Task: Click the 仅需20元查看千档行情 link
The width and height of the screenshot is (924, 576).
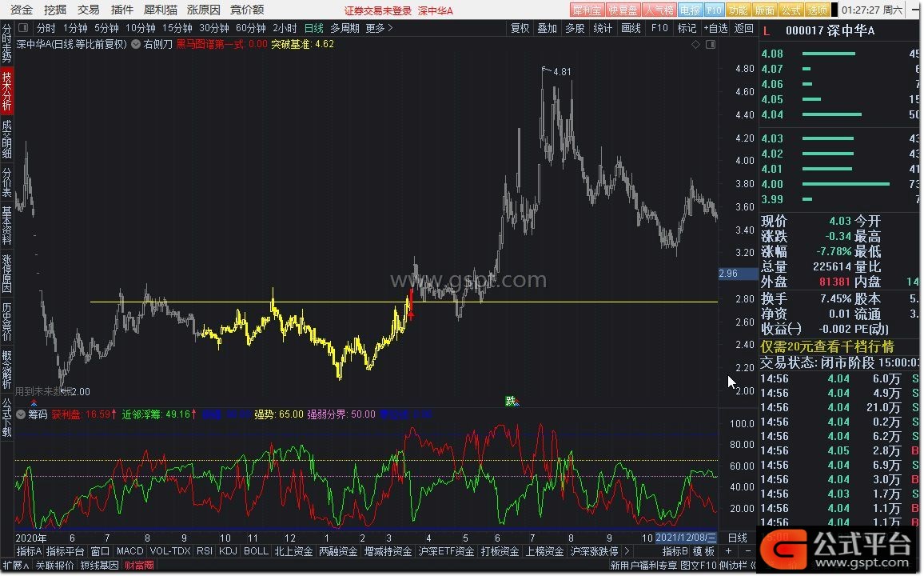Action: tap(827, 346)
